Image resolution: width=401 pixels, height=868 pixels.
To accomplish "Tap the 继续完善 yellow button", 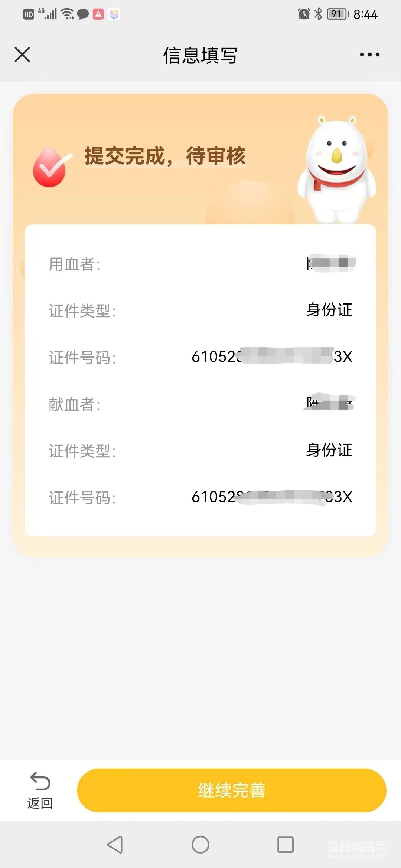I will tap(232, 790).
